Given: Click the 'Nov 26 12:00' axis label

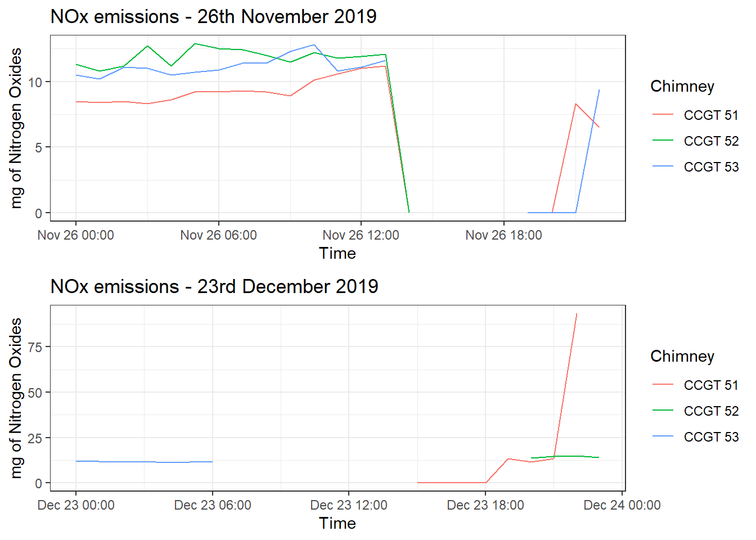Looking at the screenshot, I should pos(361,235).
